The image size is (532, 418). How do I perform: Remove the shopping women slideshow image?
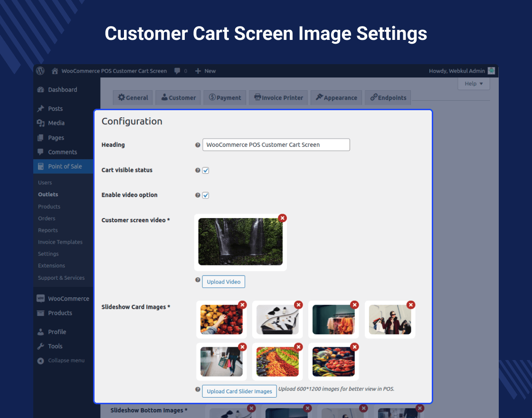coord(410,304)
